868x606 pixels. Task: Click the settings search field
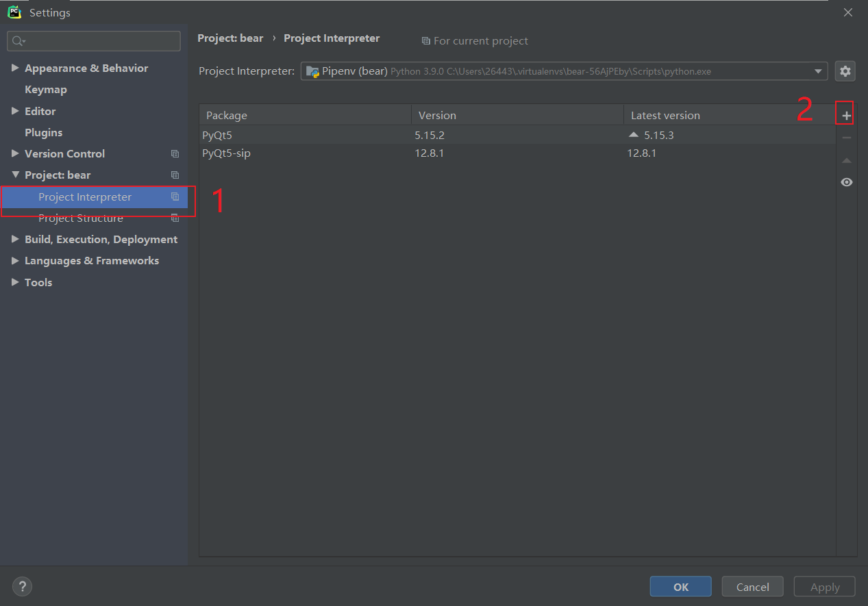[x=93, y=41]
